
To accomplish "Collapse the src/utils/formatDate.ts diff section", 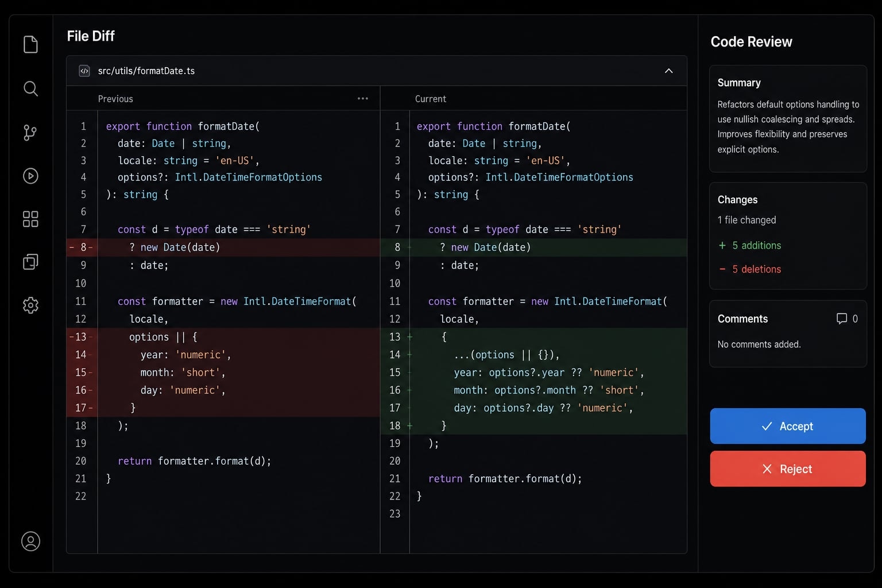I will [x=668, y=71].
